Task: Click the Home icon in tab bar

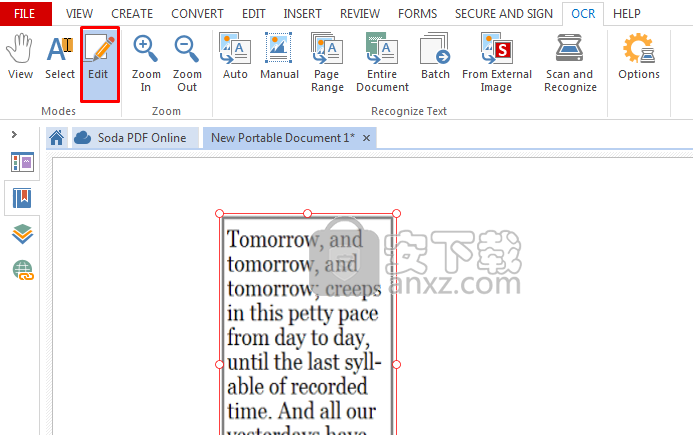Action: click(x=57, y=138)
